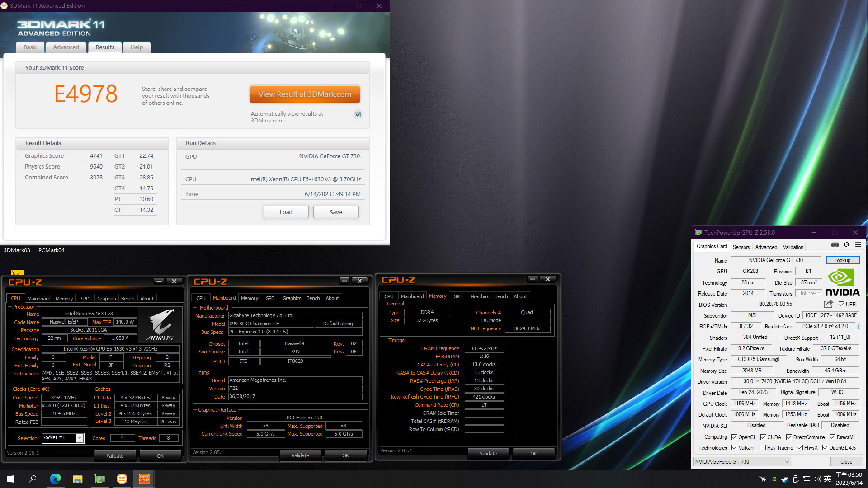Click Validate in Mainboard CPU-Z window
868x488 pixels.
(x=300, y=455)
